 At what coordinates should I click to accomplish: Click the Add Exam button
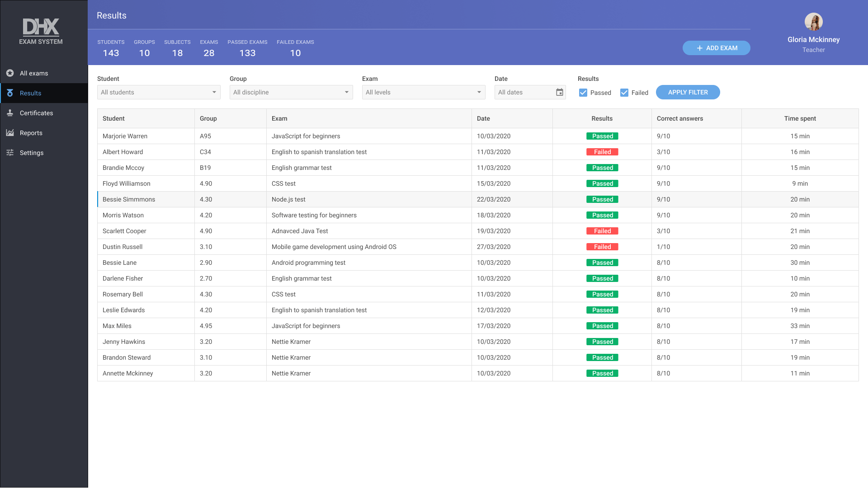[716, 47]
